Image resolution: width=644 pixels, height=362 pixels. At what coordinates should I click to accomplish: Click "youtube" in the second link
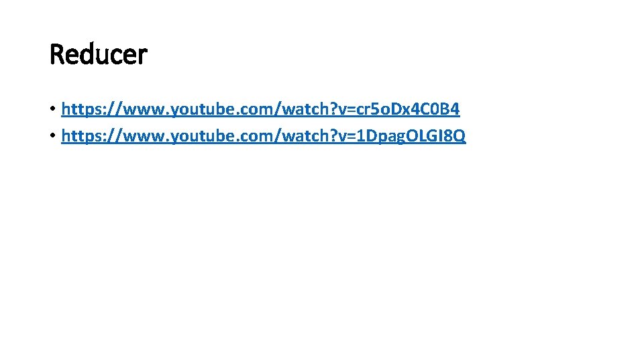tap(203, 136)
